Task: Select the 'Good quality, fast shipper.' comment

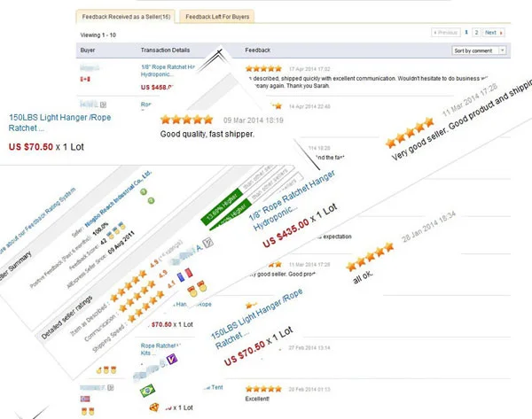Action: coord(207,134)
